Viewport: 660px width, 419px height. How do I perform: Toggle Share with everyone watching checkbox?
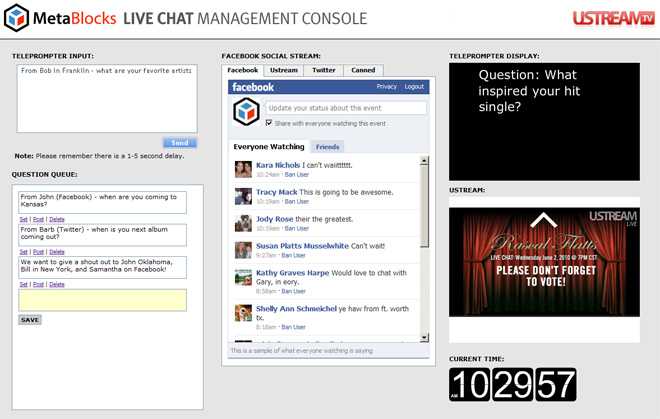click(x=269, y=123)
